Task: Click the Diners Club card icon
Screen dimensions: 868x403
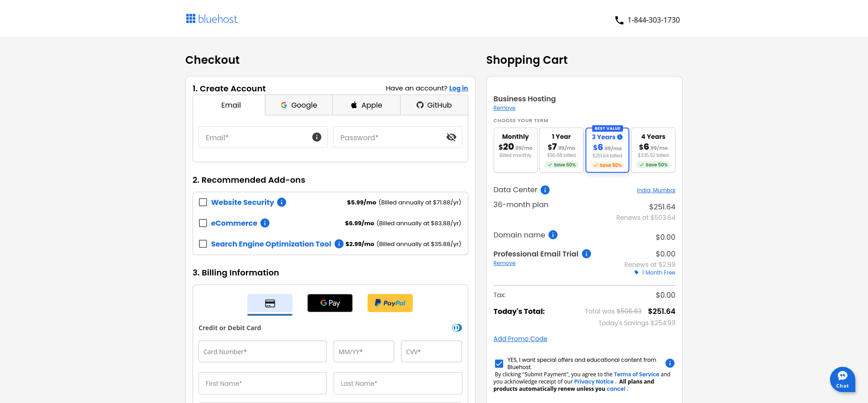Action: [x=457, y=328]
